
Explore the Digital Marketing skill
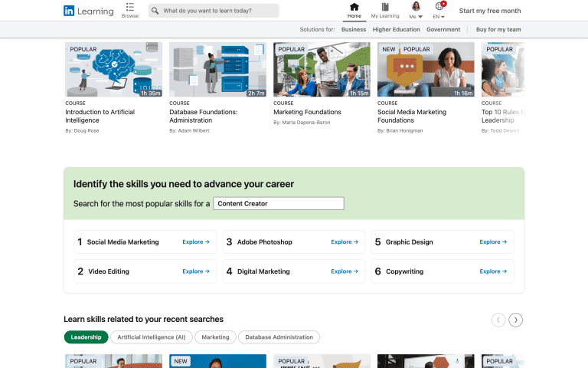[345, 271]
